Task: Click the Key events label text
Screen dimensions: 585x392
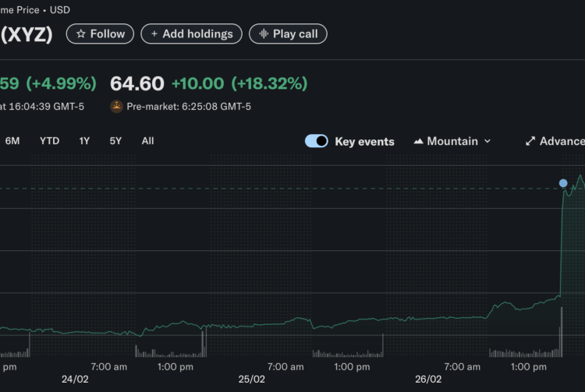Action: tap(364, 141)
